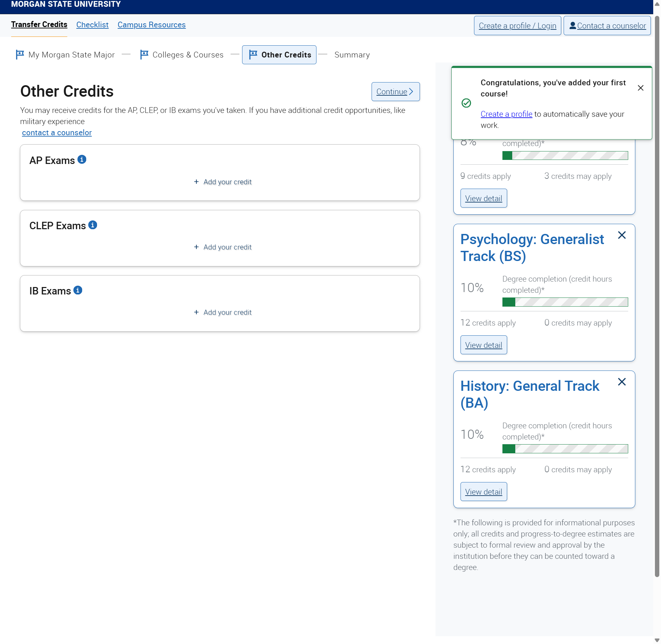
Task: Go to the Summary step
Action: tap(352, 55)
